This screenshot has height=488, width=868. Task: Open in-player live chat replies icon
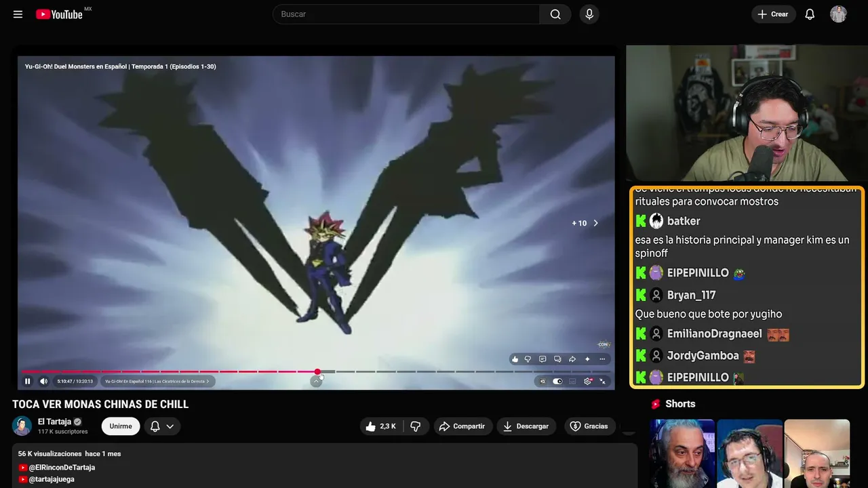point(557,359)
